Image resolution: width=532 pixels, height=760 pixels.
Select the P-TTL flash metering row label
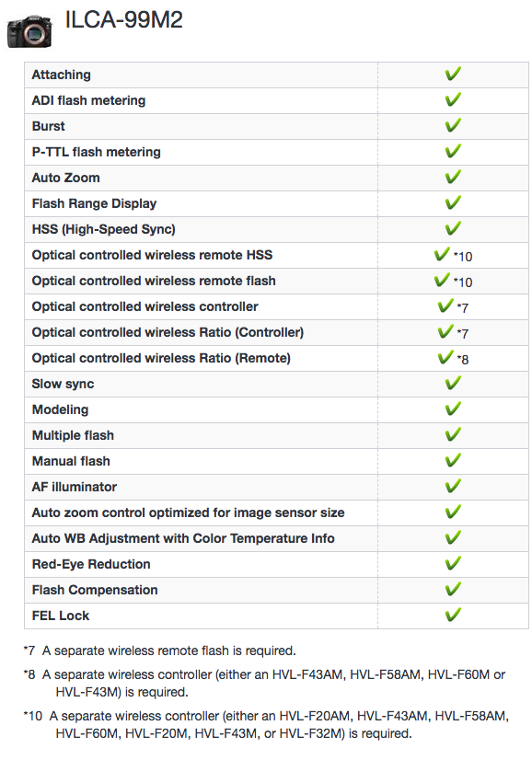click(x=96, y=152)
